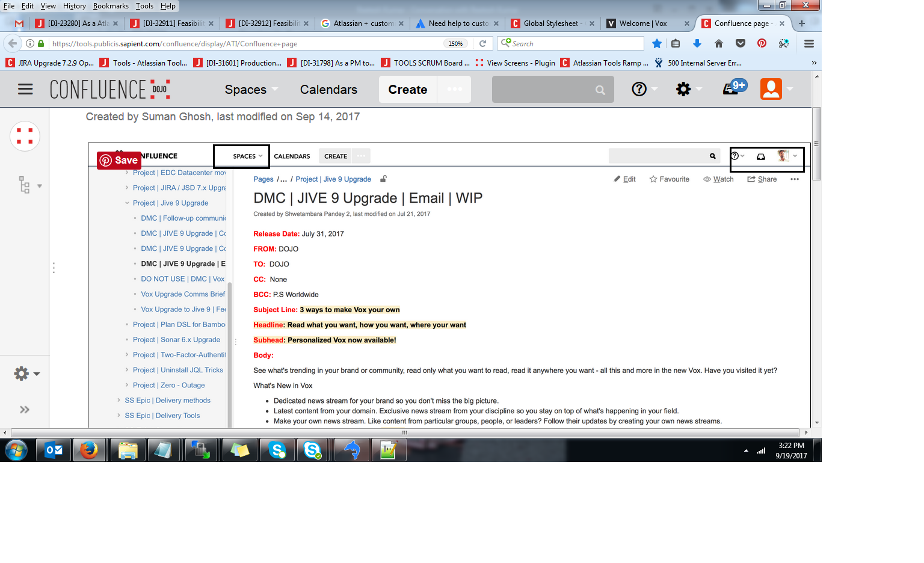The height and width of the screenshot is (563, 924).
Task: Open the Create more options ellipsis
Action: pyautogui.click(x=454, y=89)
